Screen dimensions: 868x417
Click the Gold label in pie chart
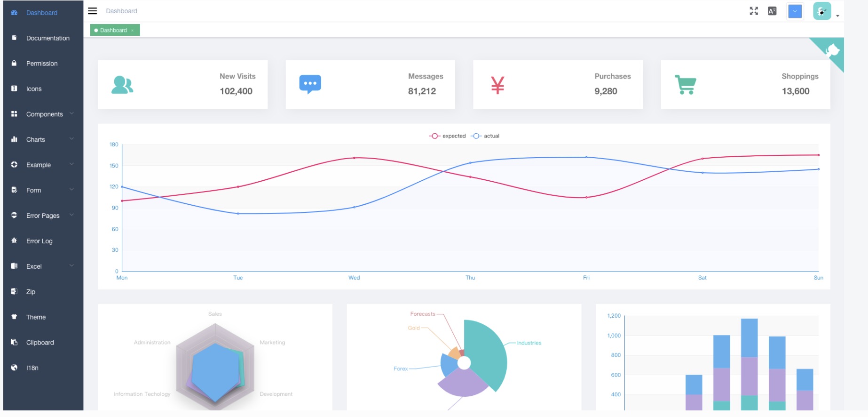[414, 328]
